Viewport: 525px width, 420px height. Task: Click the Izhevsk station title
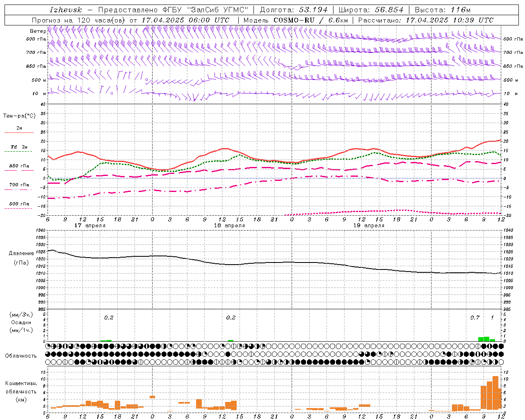66,10
